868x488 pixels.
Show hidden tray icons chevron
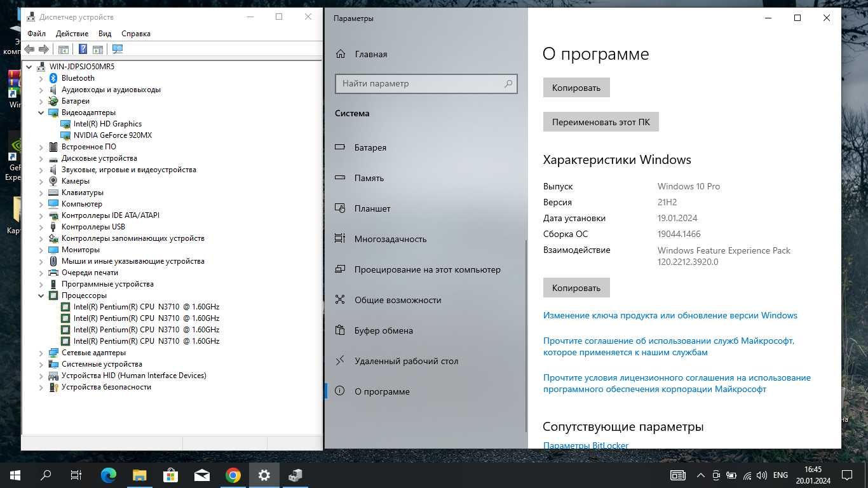[x=701, y=475]
